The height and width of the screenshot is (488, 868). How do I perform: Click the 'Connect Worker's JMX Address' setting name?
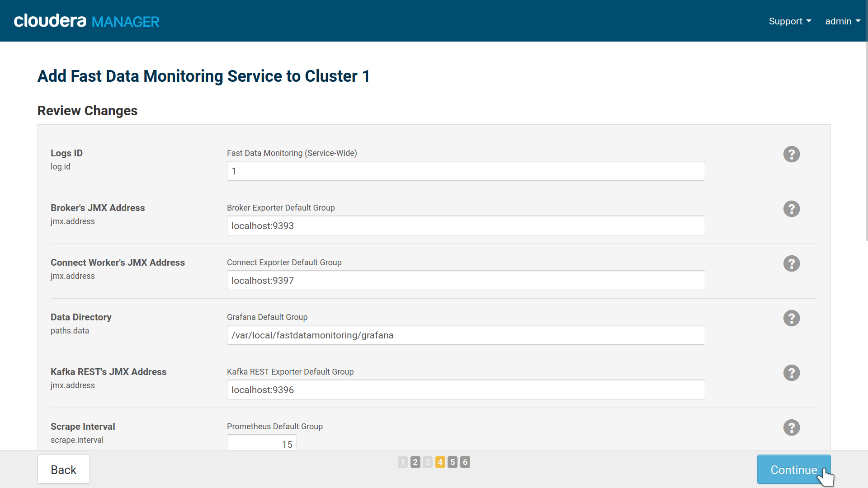click(x=118, y=263)
